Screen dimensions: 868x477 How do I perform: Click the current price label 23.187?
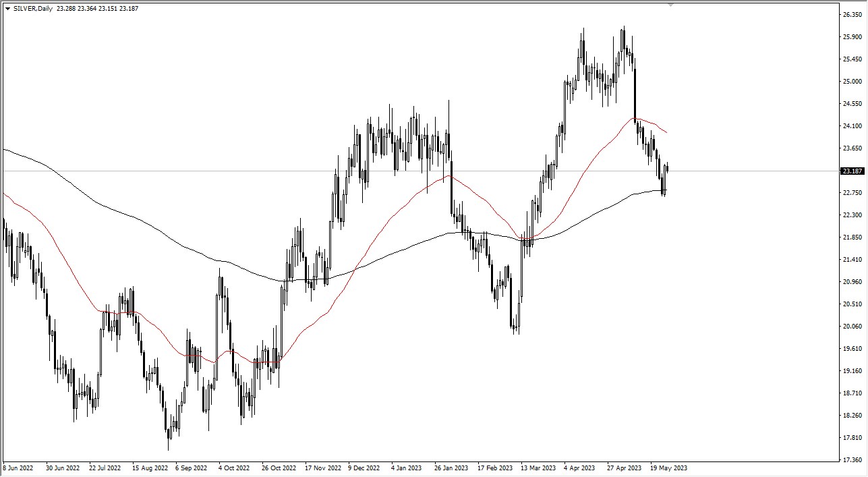pos(852,171)
